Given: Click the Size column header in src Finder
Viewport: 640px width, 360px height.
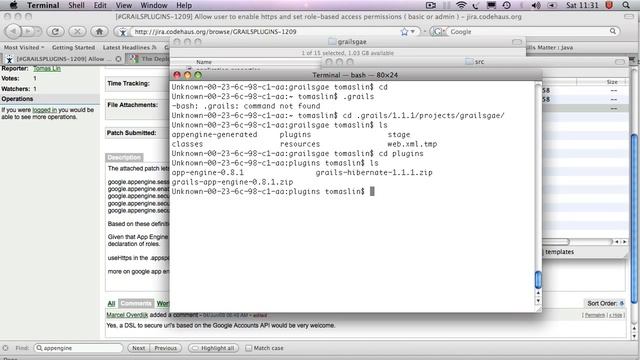Looking at the screenshot, I should pyautogui.click(x=612, y=82).
